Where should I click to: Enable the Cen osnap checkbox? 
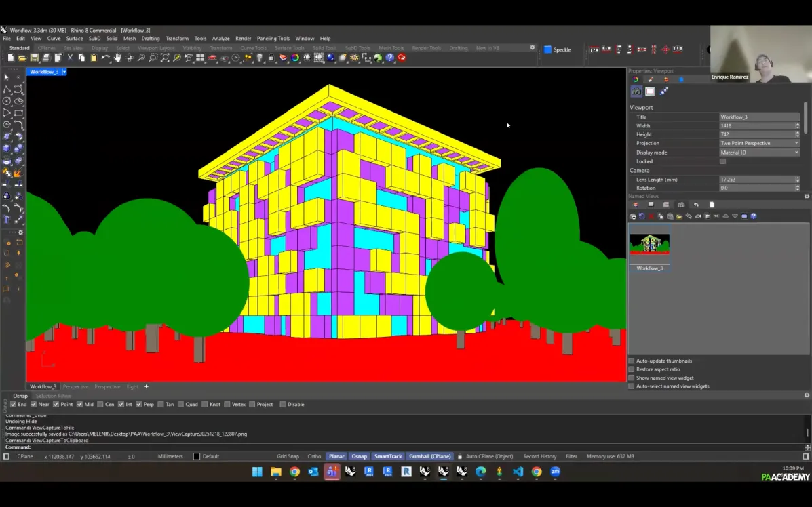point(100,405)
